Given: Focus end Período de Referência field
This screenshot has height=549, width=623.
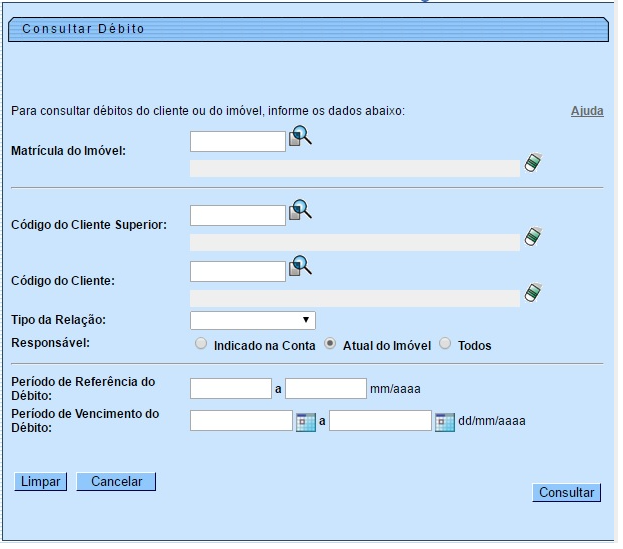Looking at the screenshot, I should (328, 391).
